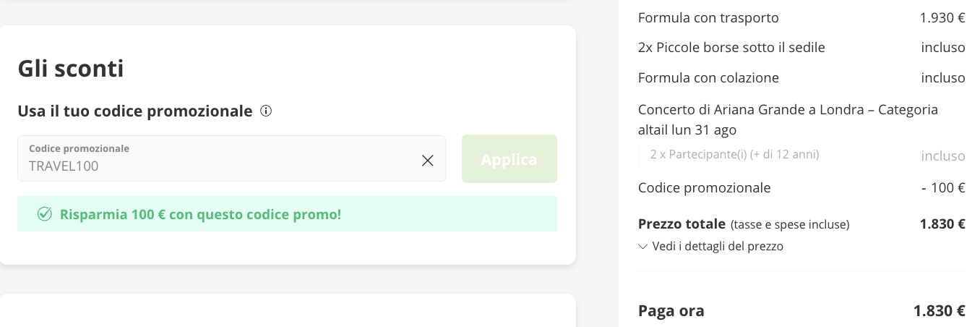The height and width of the screenshot is (327, 980).
Task: Click the Paga ora 1.830 € amount
Action: [940, 311]
